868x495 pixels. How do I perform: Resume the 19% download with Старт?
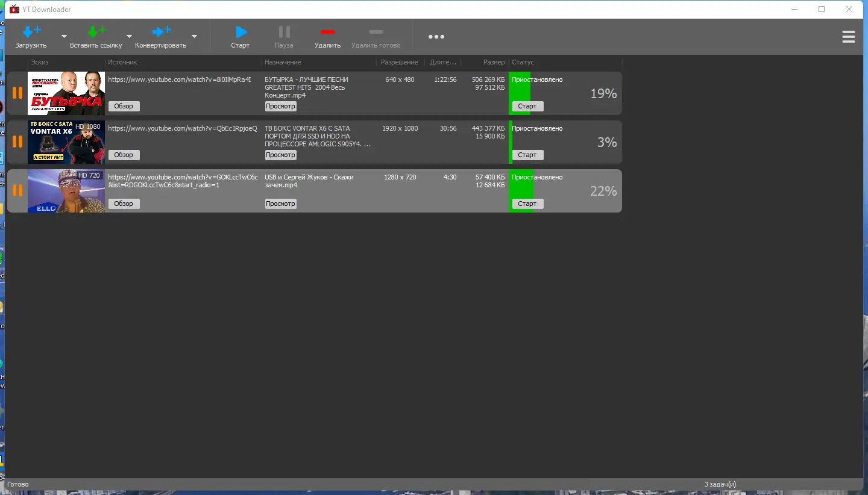(x=528, y=106)
